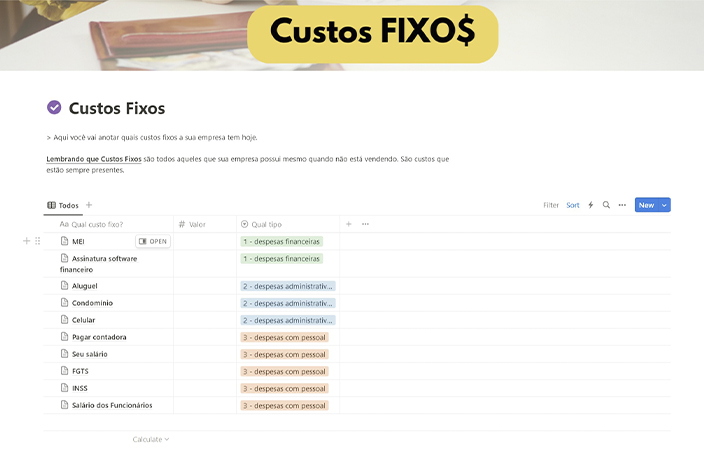
Task: Click the lightning bolt automations icon
Action: pos(590,205)
